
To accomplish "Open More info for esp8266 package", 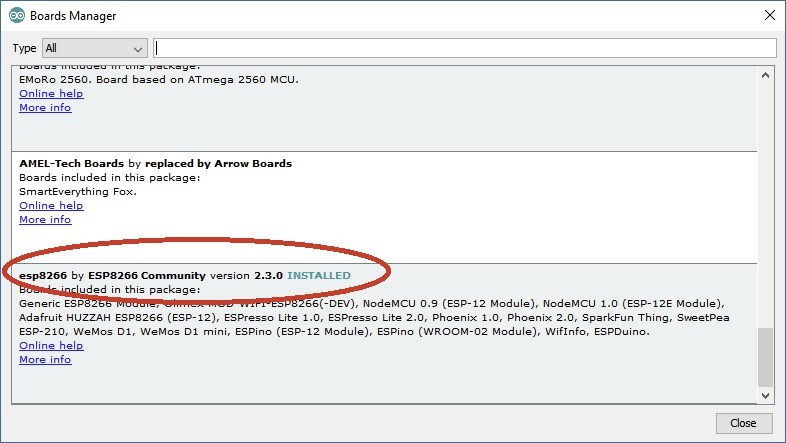I will click(x=45, y=359).
